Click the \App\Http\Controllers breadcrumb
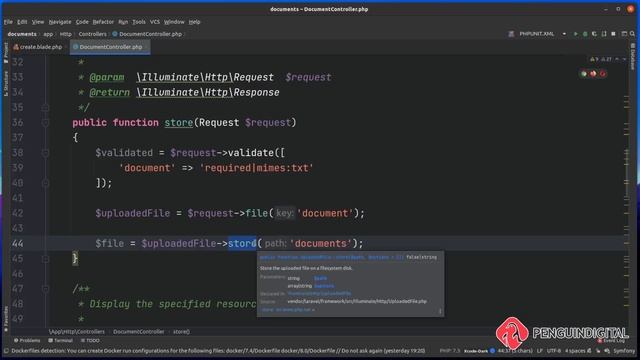 (x=77, y=331)
